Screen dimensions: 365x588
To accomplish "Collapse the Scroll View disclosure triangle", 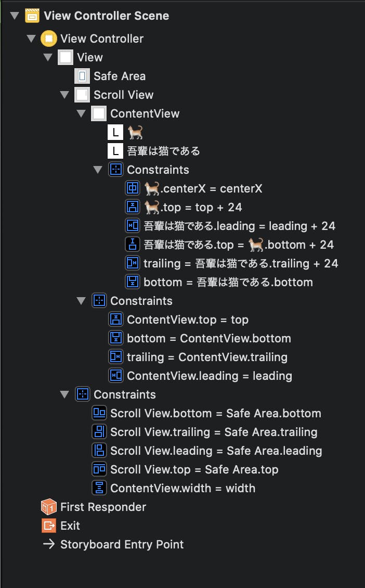I will (x=64, y=95).
